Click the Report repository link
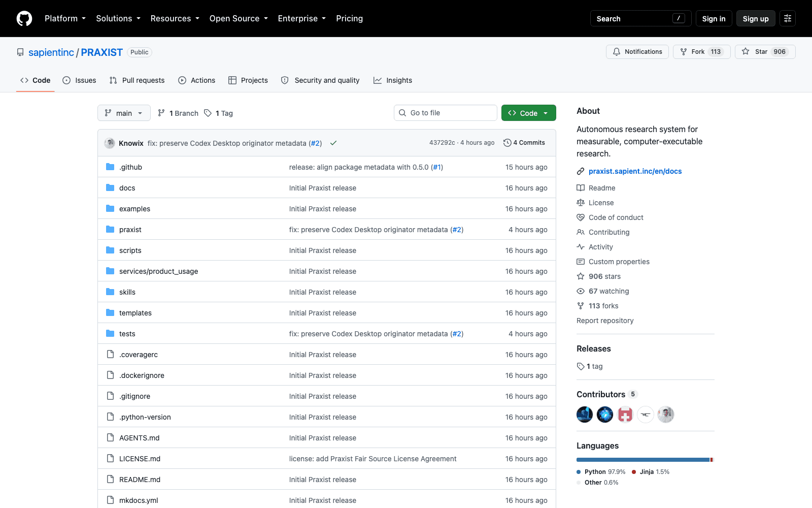Viewport: 812px width, 508px height. pos(605,321)
